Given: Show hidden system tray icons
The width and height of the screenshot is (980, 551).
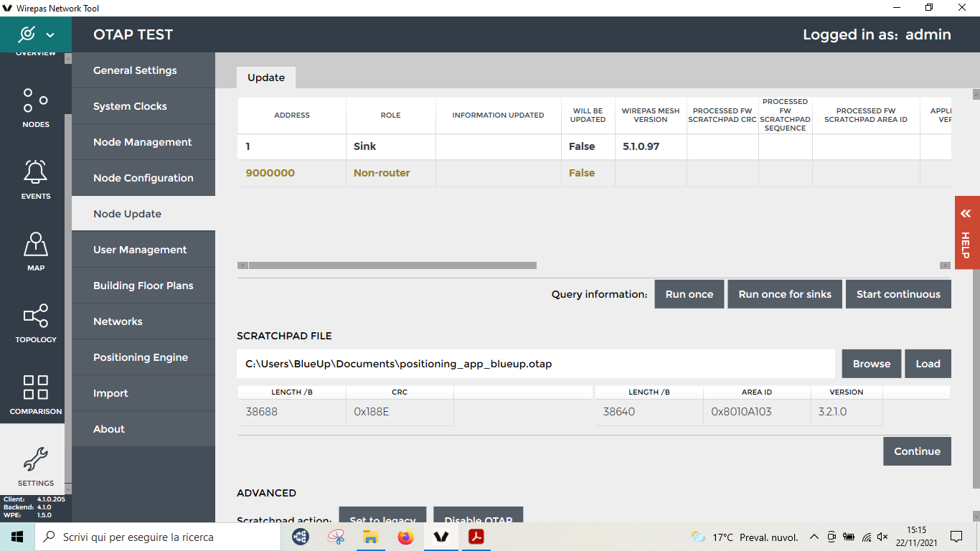Looking at the screenshot, I should (x=814, y=537).
